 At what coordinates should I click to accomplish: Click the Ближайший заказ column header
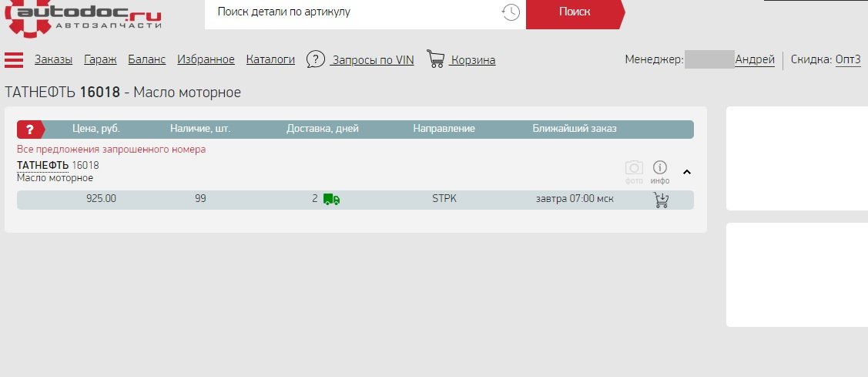[x=575, y=129]
